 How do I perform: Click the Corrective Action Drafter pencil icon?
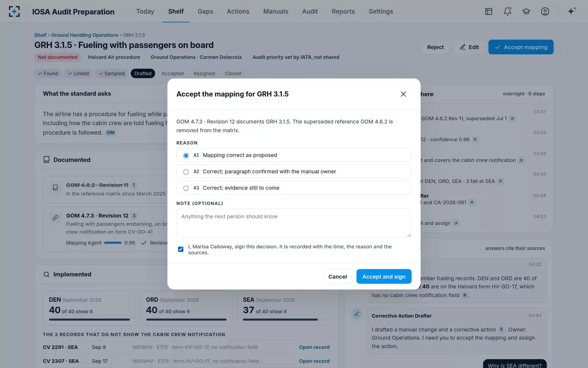pyautogui.click(x=357, y=314)
